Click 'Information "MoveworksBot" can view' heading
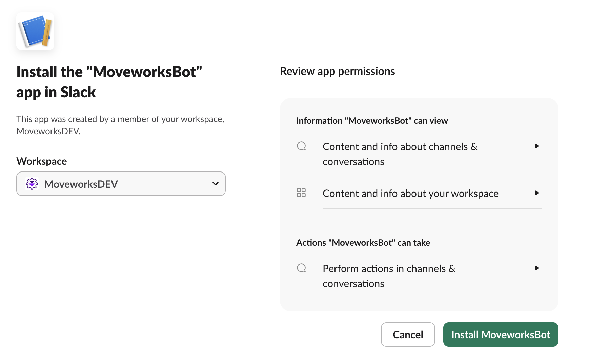The height and width of the screenshot is (364, 589). pyautogui.click(x=372, y=121)
